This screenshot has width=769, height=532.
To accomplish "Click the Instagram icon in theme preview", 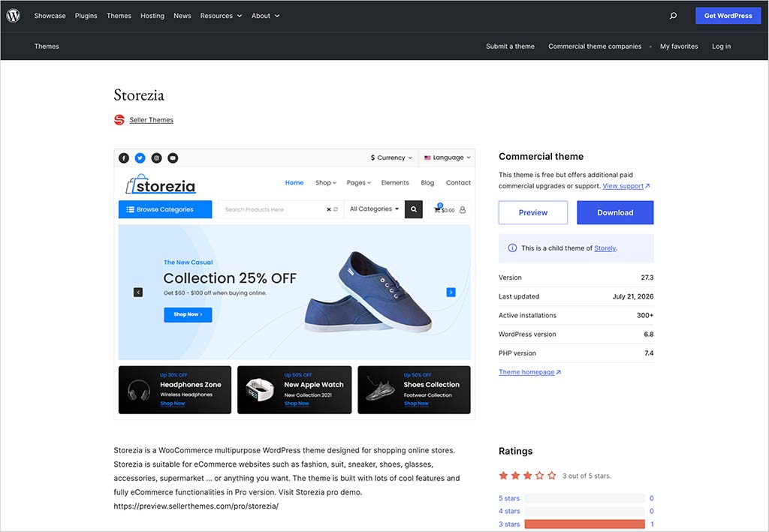I will [x=156, y=158].
